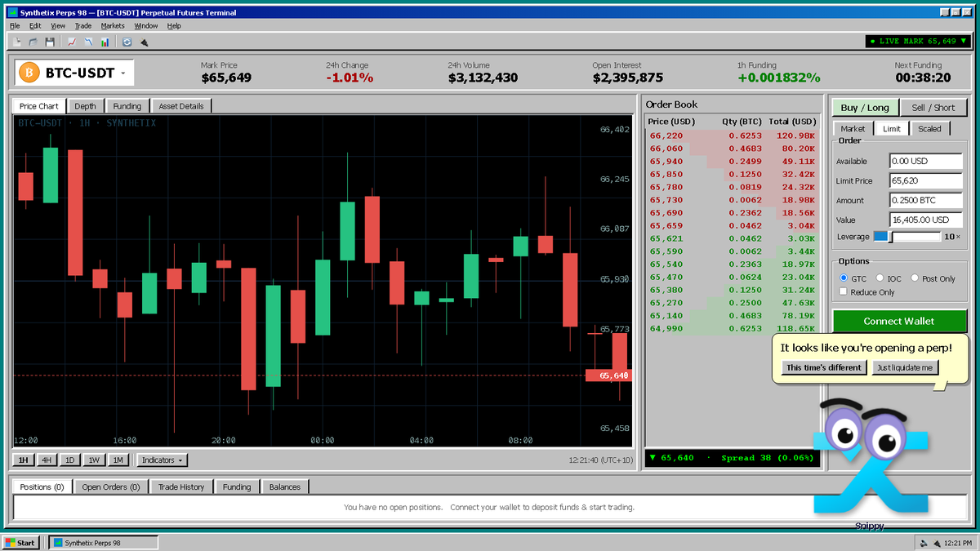The image size is (980, 551).
Task: Click the plug connect toolbar icon
Action: pyautogui.click(x=144, y=42)
